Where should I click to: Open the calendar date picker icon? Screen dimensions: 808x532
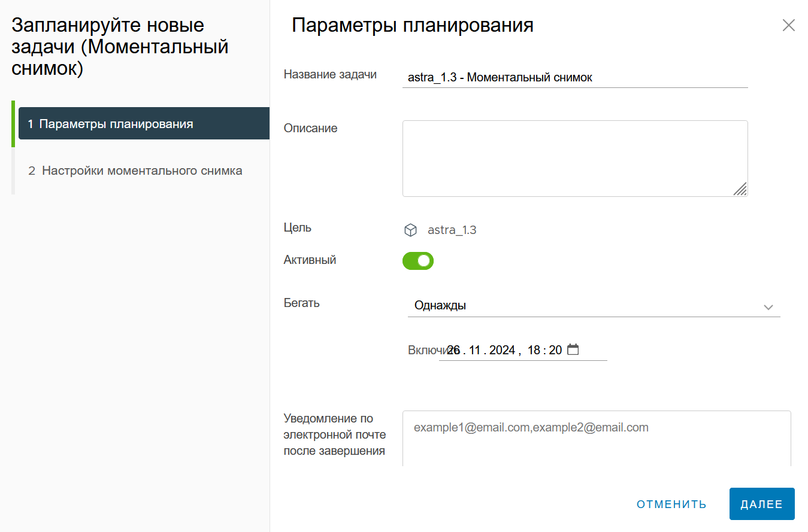[573, 349]
